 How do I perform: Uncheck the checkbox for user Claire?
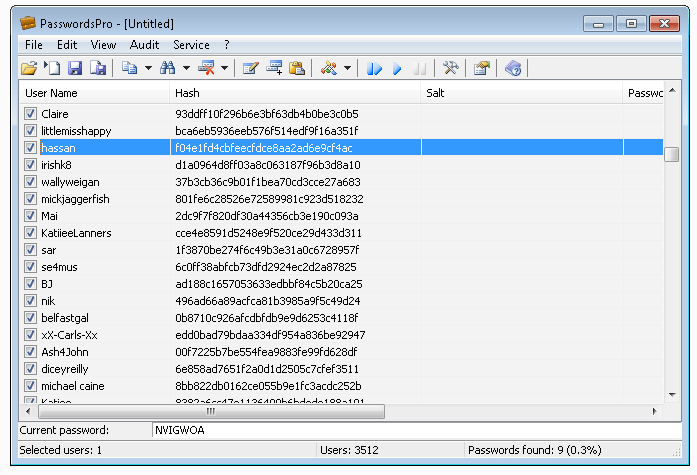point(30,114)
